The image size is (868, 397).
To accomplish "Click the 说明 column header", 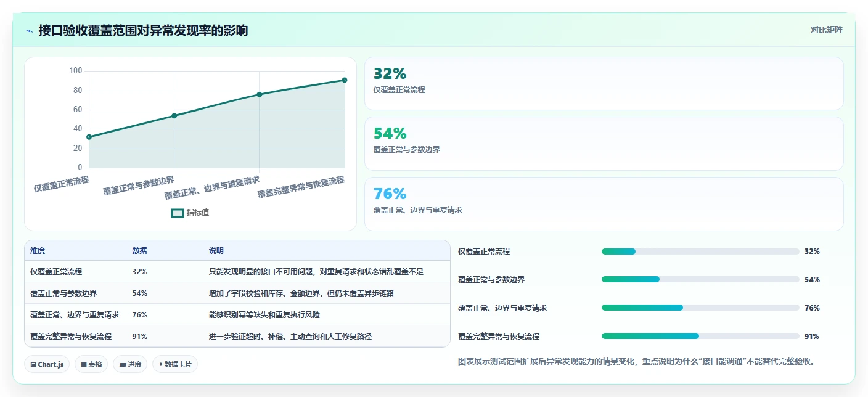I will (x=216, y=251).
